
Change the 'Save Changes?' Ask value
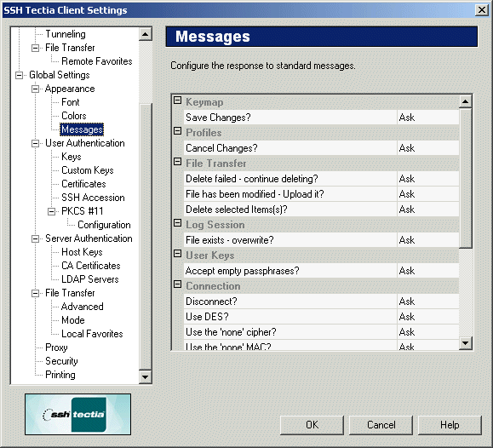click(428, 118)
